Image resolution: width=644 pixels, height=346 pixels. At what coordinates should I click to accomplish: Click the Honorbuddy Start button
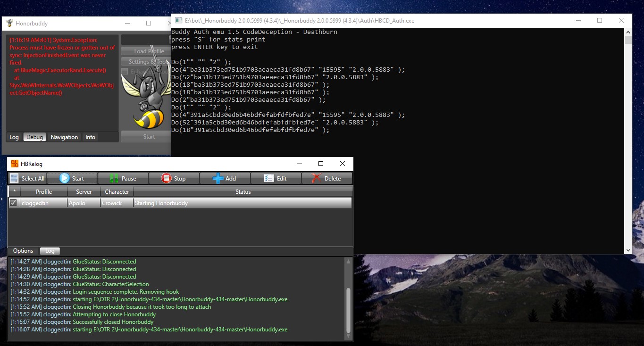click(146, 137)
